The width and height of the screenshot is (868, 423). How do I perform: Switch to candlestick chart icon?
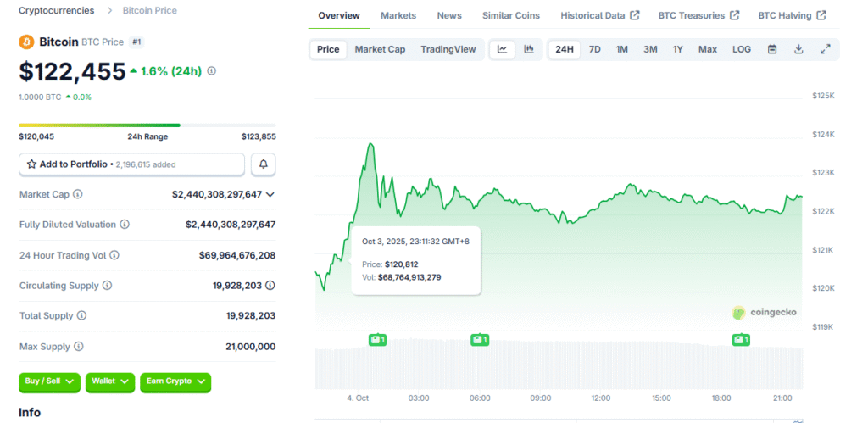tap(529, 49)
